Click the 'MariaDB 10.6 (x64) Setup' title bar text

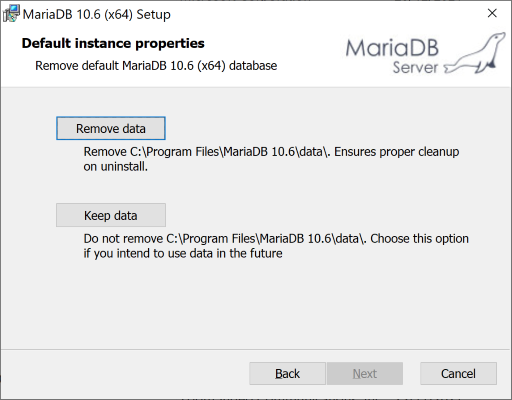(x=97, y=14)
